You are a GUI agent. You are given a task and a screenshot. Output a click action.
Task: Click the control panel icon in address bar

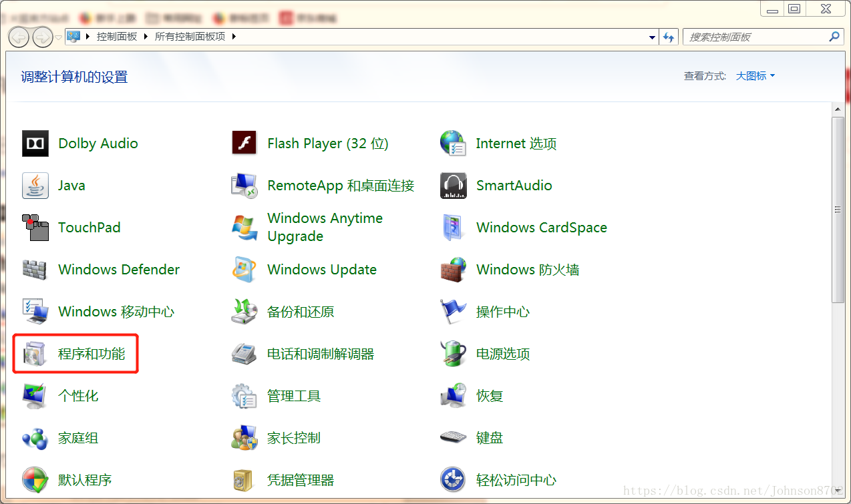73,37
